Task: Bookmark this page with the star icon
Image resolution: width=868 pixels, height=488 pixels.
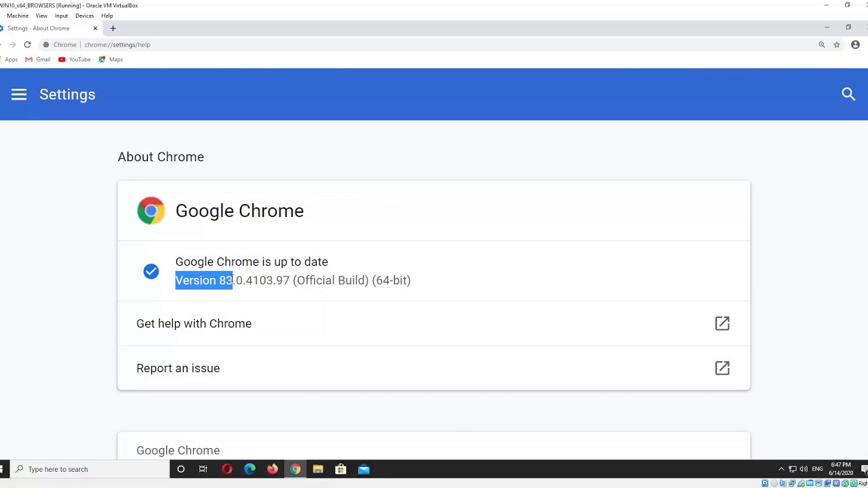Action: point(837,45)
